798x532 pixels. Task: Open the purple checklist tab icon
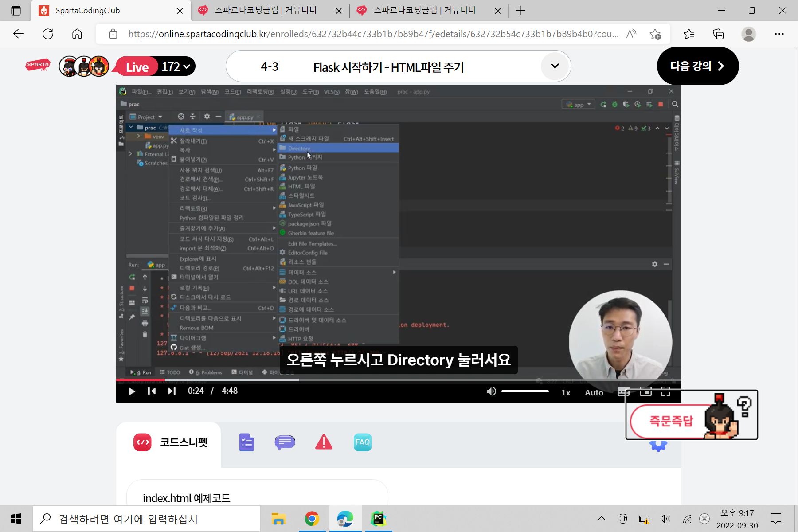click(246, 442)
